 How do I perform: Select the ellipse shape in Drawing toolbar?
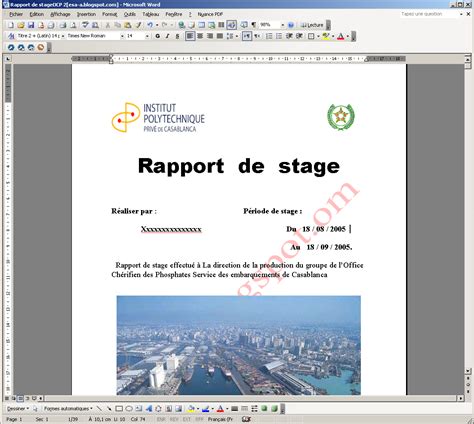[x=129, y=408]
